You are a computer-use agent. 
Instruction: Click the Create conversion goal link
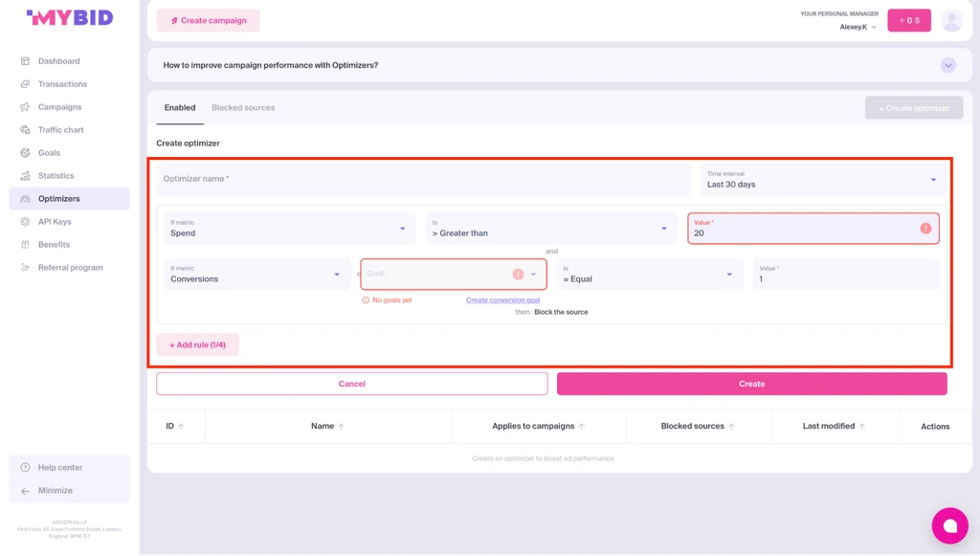[x=502, y=300]
